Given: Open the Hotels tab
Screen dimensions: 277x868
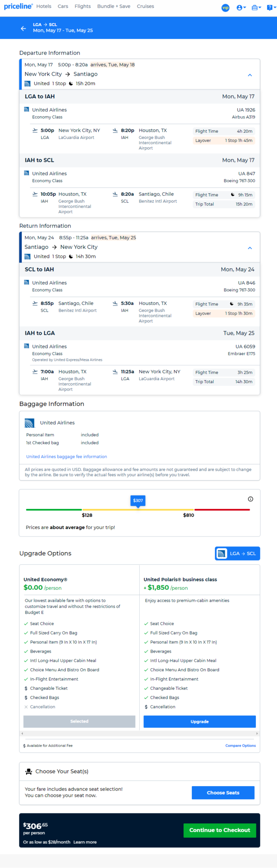Looking at the screenshot, I should click(44, 6).
